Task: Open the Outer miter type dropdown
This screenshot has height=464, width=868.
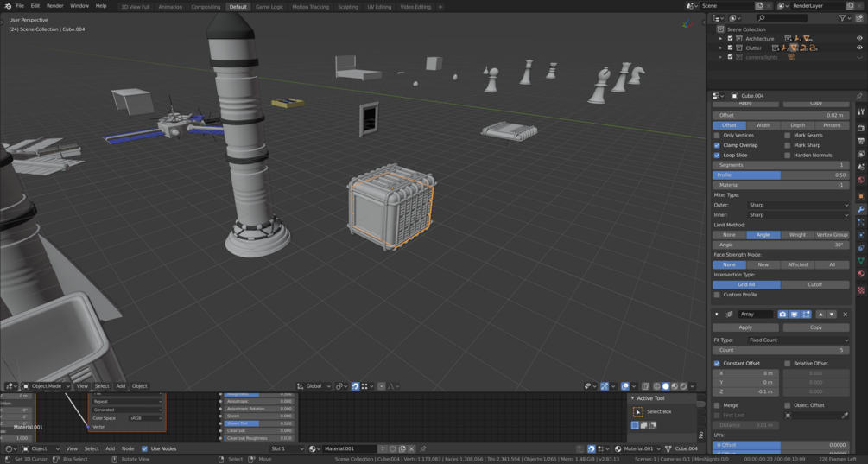Action: [x=798, y=205]
